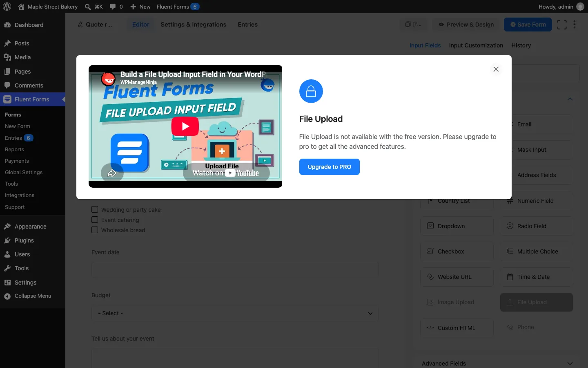This screenshot has width=588, height=368.
Task: Click the share arrow on the video
Action: pos(112,173)
